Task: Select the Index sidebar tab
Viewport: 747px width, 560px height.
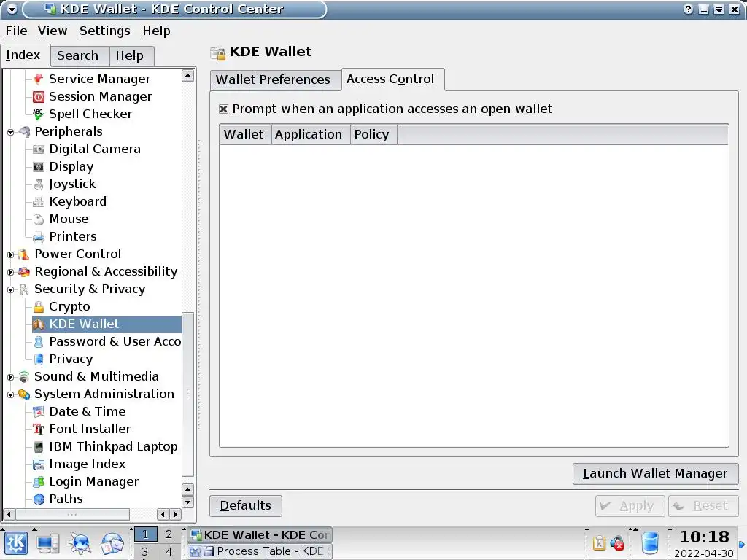Action: [25, 55]
